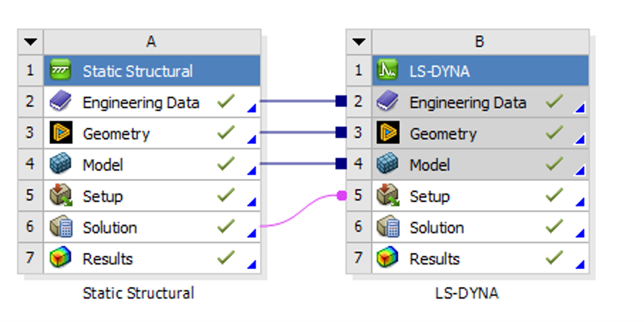The image size is (644, 322).
Task: Click Results checkmark status in system B
Action: click(554, 257)
